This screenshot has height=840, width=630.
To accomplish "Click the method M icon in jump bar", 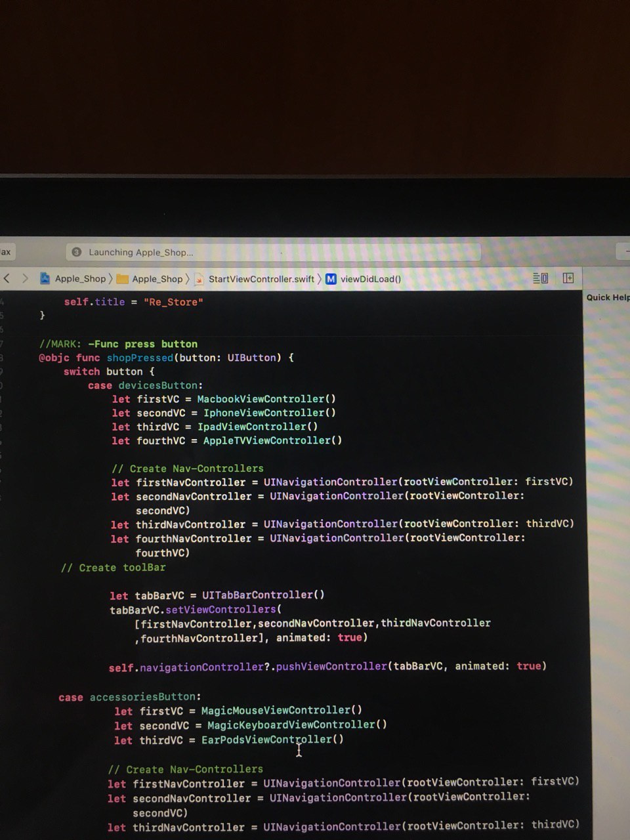I will tap(331, 279).
